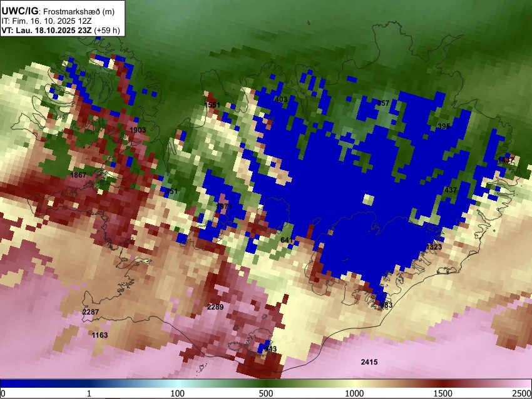Click the colorbar label 1
This screenshot has width=532, height=399.
pyautogui.click(x=89, y=393)
